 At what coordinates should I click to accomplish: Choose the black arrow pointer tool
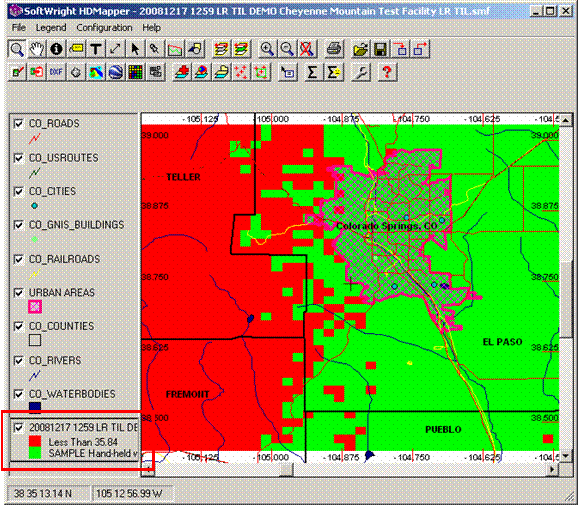pos(135,49)
